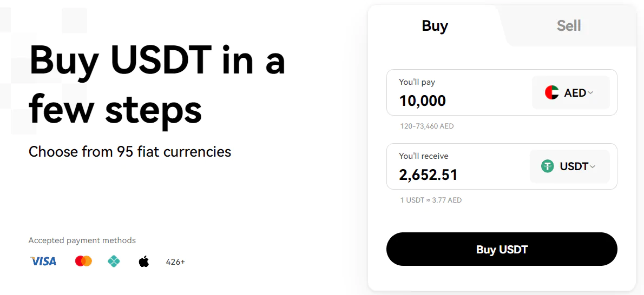644x295 pixels.
Task: Click the teal diamond payment method icon
Action: 114,261
